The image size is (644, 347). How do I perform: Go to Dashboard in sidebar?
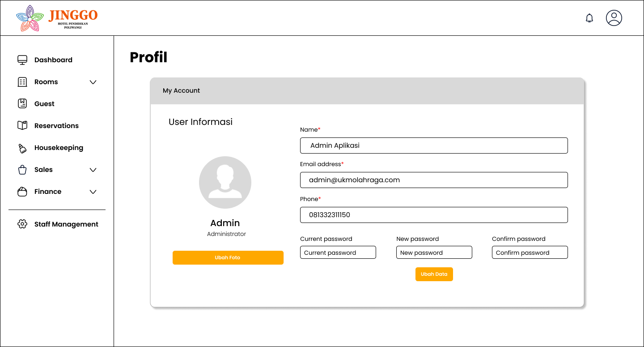53,60
